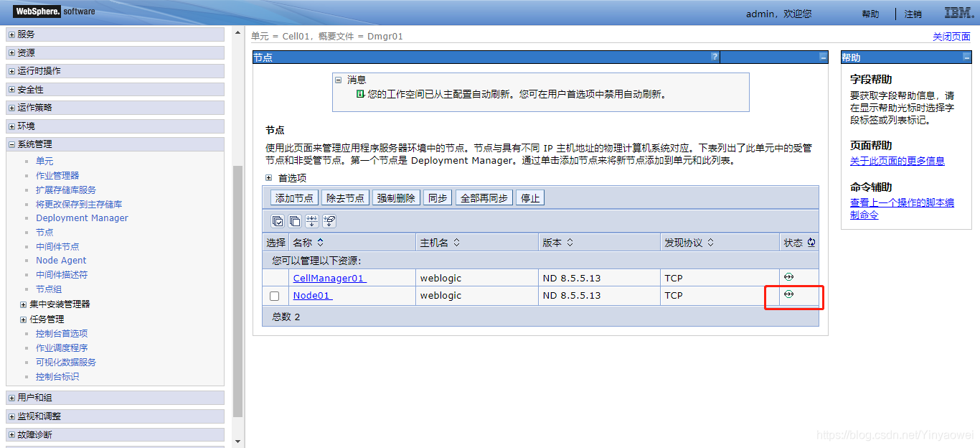Click the 添加节点 button
Viewport: 980px width, 448px height.
[294, 198]
